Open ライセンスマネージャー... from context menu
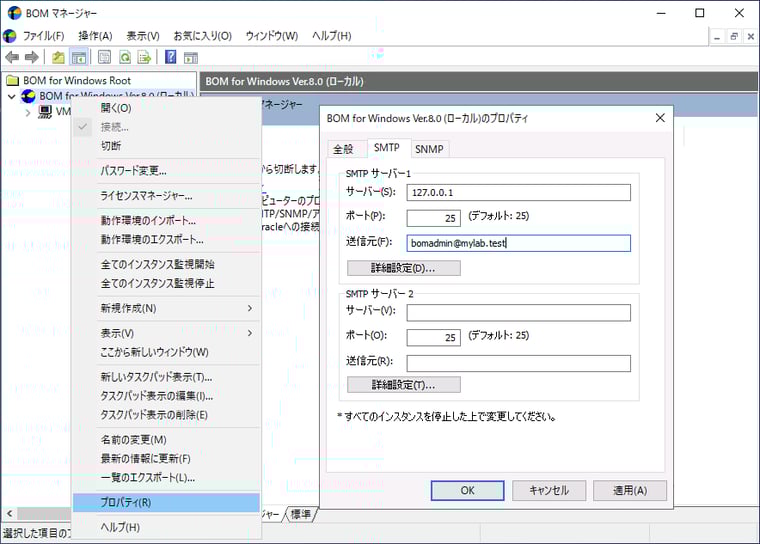This screenshot has height=544, width=760. tap(167, 196)
